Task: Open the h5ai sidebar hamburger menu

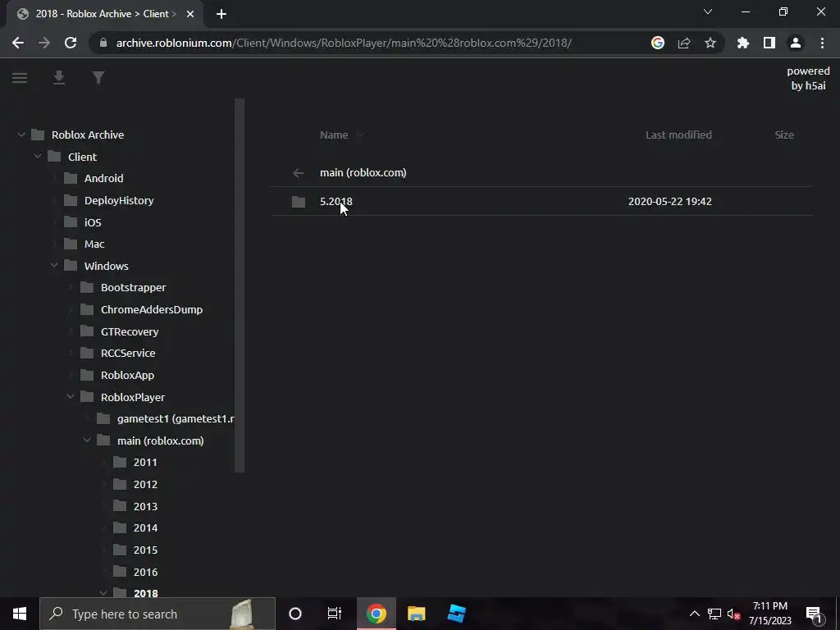Action: pos(20,78)
